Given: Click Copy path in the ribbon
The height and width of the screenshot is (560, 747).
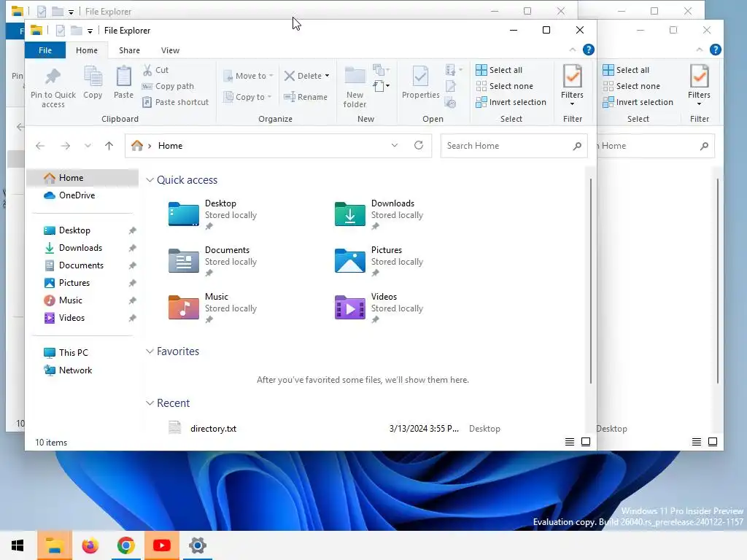Looking at the screenshot, I should coord(168,86).
